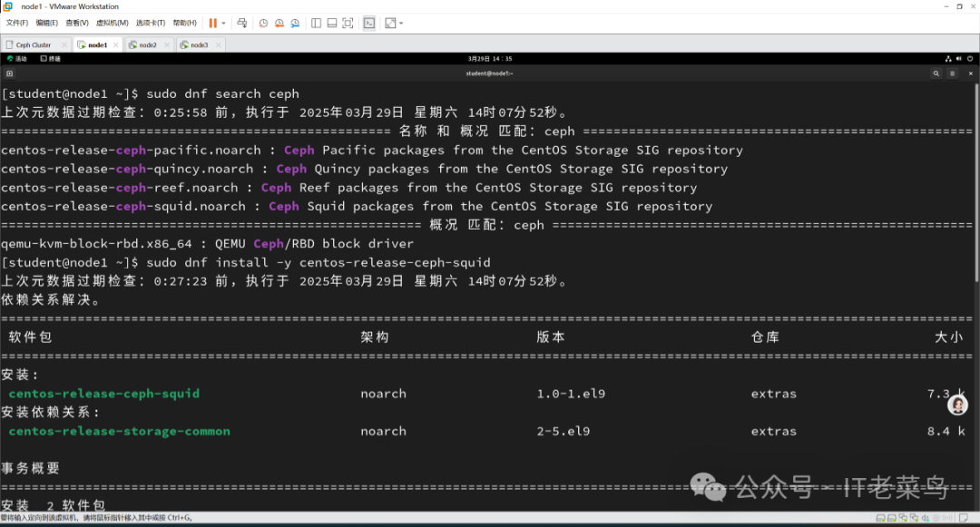Click the 终端 terminal app menu in top bar
The width and height of the screenshot is (980, 527).
(x=51, y=59)
